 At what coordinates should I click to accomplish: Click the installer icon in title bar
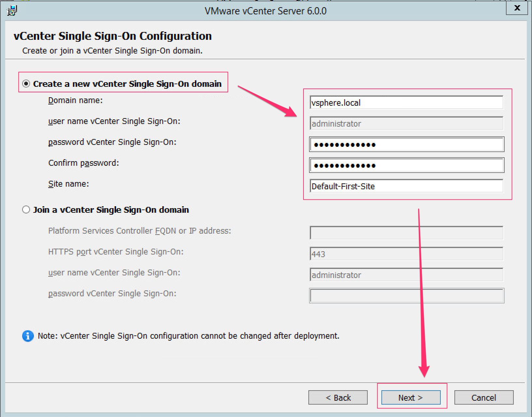pos(12,10)
